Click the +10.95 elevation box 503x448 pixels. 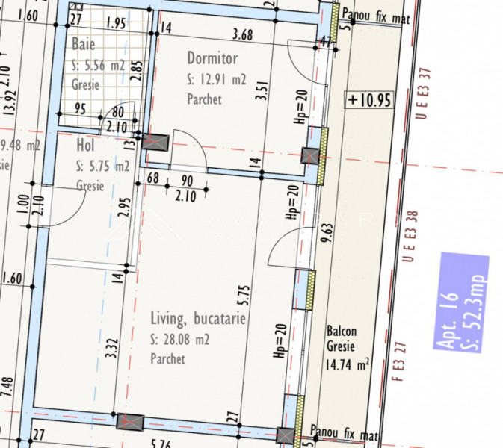(369, 99)
